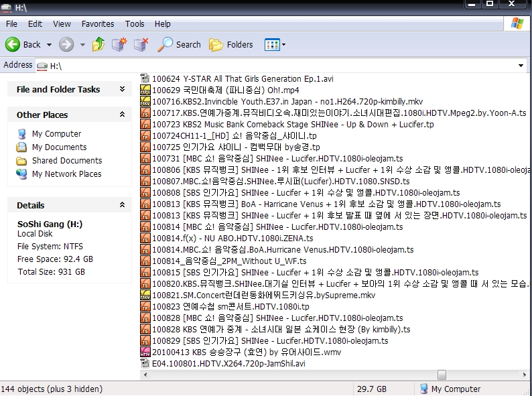Click the SoShi Gang (H:) details title
Image resolution: width=532 pixels, height=396 pixels.
[50, 224]
